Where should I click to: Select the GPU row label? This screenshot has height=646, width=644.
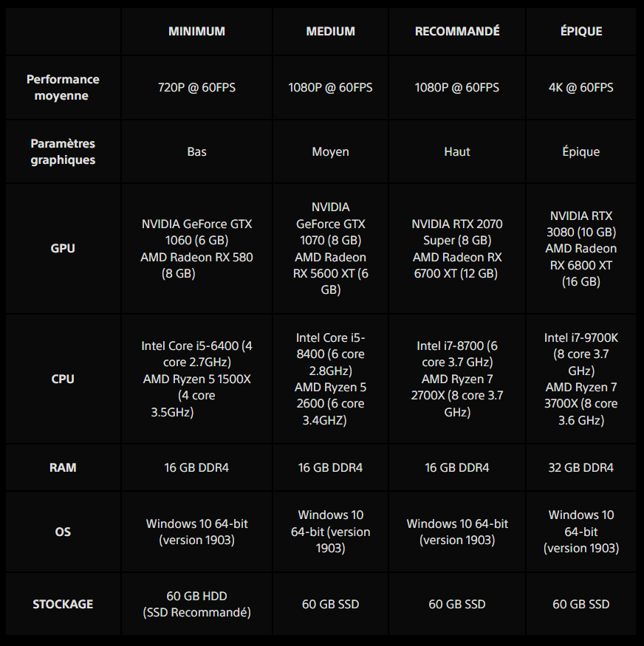click(x=63, y=248)
